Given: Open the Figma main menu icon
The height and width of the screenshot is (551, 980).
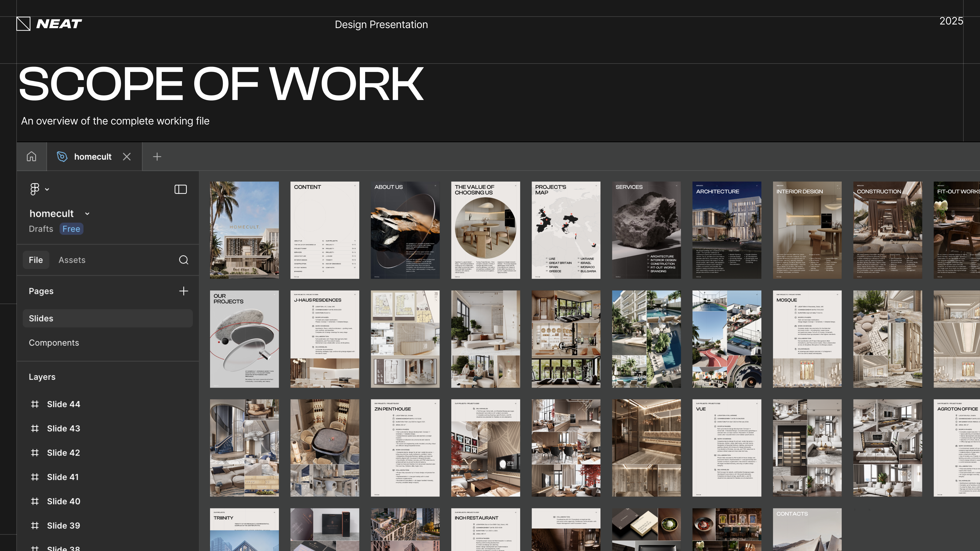Looking at the screenshot, I should (x=35, y=189).
